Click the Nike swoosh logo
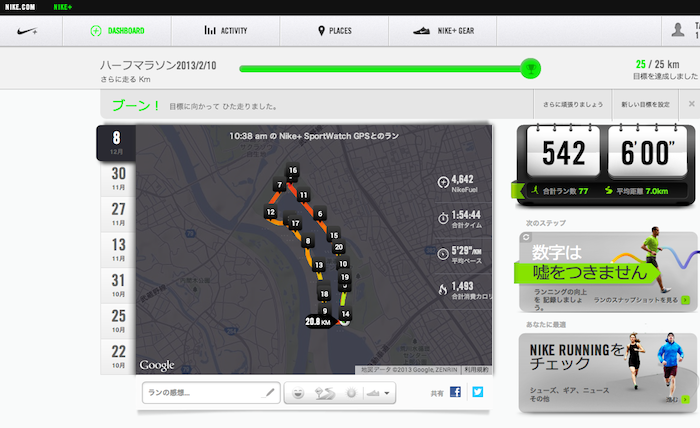 (27, 31)
